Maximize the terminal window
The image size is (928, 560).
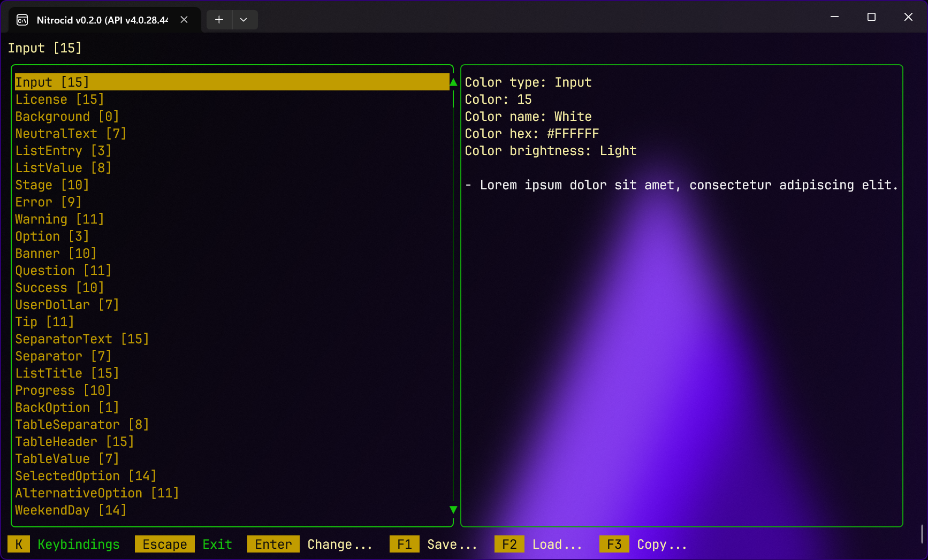(871, 17)
